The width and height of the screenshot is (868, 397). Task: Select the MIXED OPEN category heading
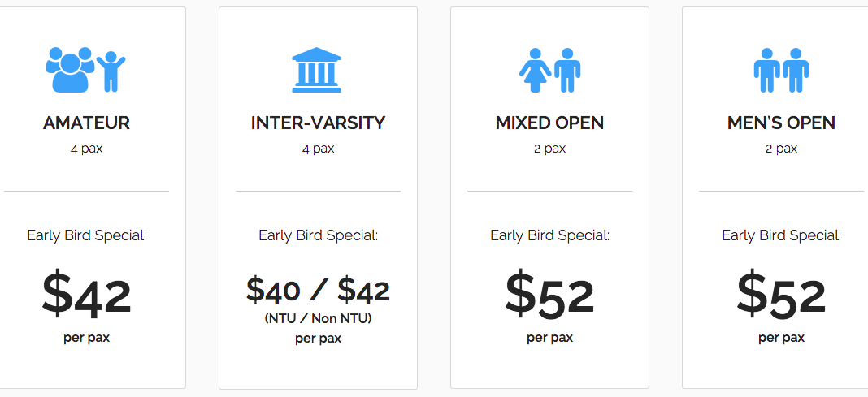pos(549,123)
